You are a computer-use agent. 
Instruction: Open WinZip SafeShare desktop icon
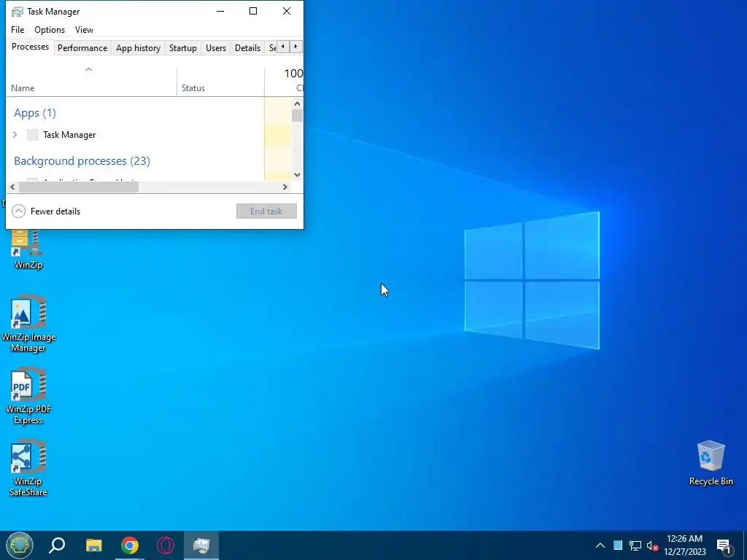28,468
